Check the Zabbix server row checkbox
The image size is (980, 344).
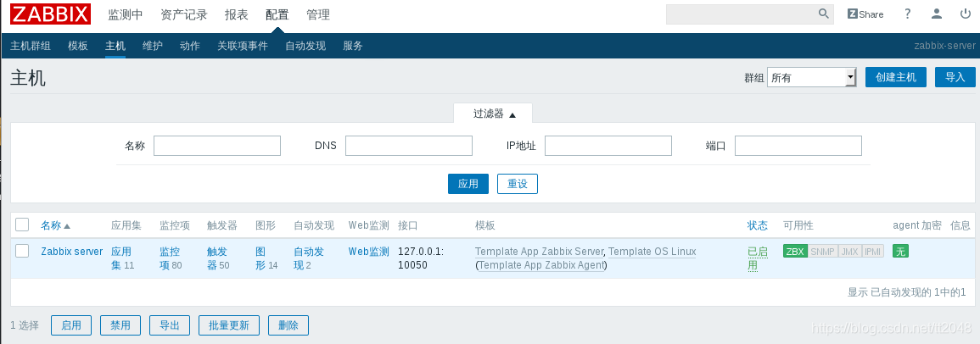click(x=23, y=251)
